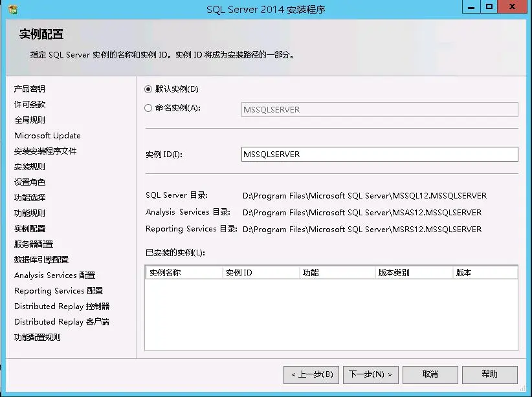Select the 产品密钥 step in sidebar
This screenshot has height=397, width=532.
click(x=30, y=89)
